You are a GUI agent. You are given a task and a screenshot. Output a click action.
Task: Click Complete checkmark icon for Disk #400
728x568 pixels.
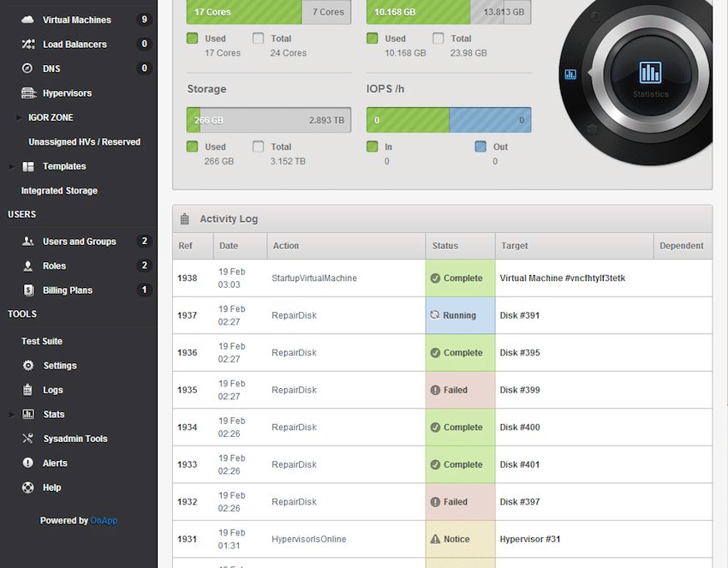coord(435,427)
